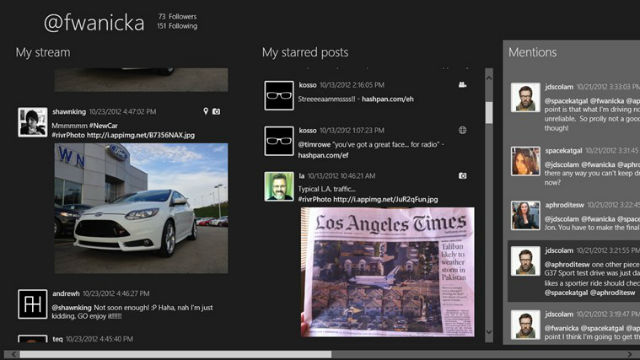Click the #rivrPhoto hashtag in shawnking's post

pyautogui.click(x=68, y=135)
